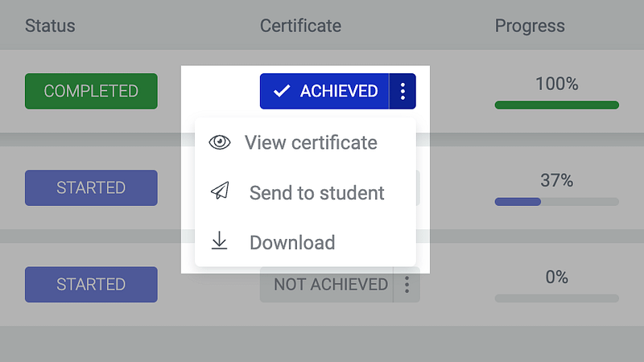Open three-dot menu next to NOT ACHIEVED
The height and width of the screenshot is (362, 644).
click(407, 285)
